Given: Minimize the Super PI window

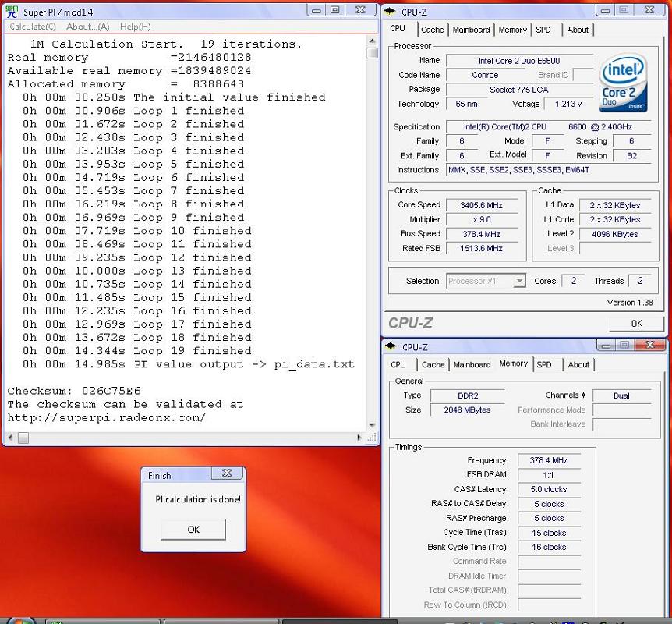Looking at the screenshot, I should coord(317,10).
